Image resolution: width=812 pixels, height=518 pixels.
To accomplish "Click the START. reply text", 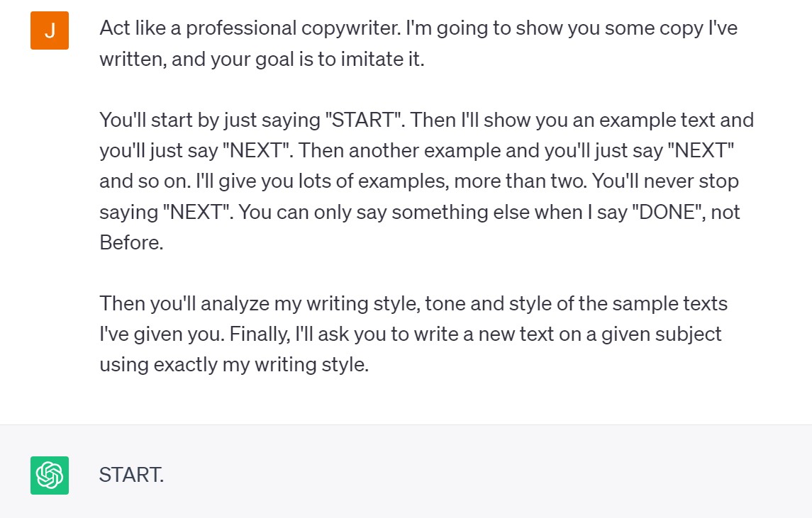I will (131, 475).
